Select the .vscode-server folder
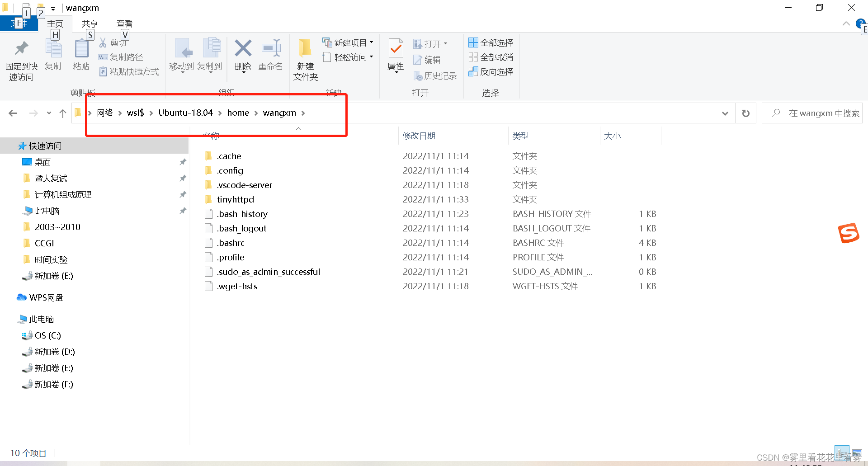 [x=244, y=185]
